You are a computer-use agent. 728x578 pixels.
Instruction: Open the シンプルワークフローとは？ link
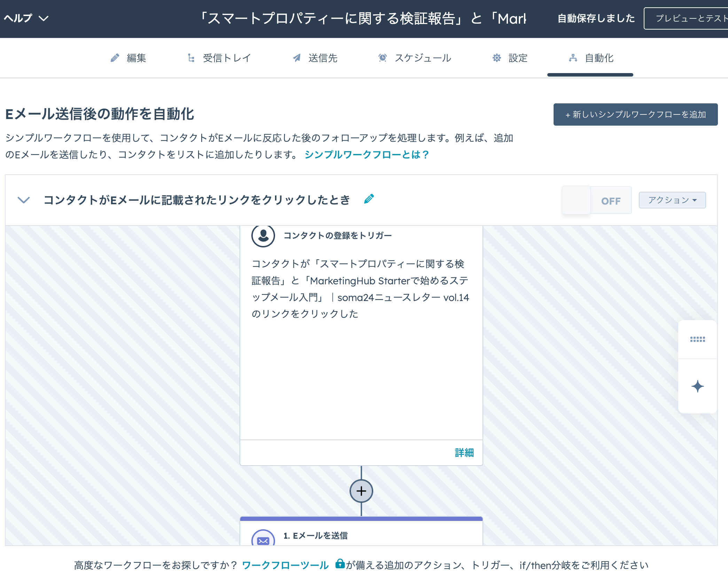click(x=367, y=155)
